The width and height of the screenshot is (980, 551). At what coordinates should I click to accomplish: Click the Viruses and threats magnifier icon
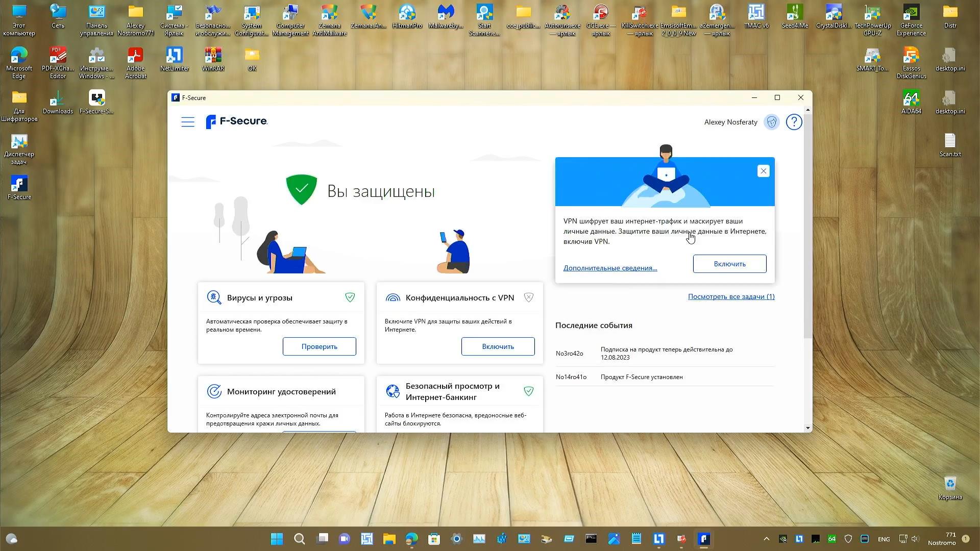point(214,297)
